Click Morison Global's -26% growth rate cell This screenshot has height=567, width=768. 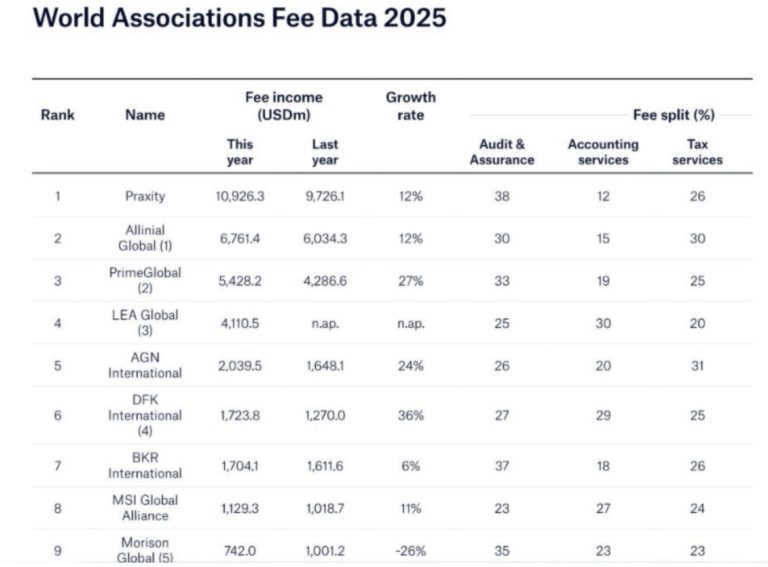[410, 550]
